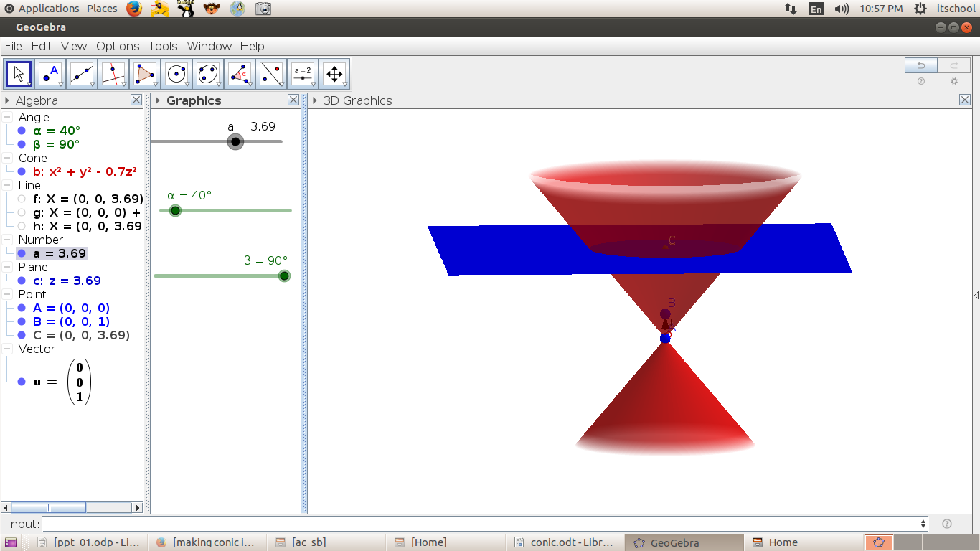Choose the Perpendicular Line tool
980x551 pixels.
tap(113, 73)
